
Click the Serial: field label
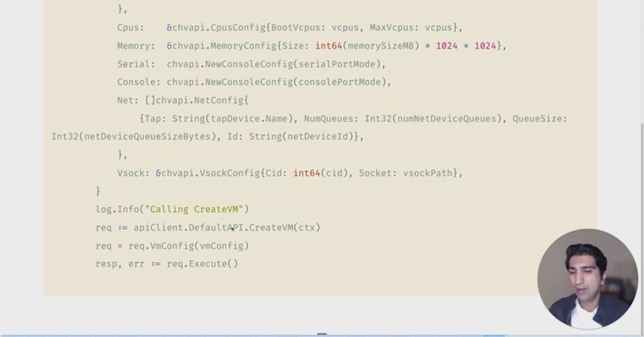point(136,64)
